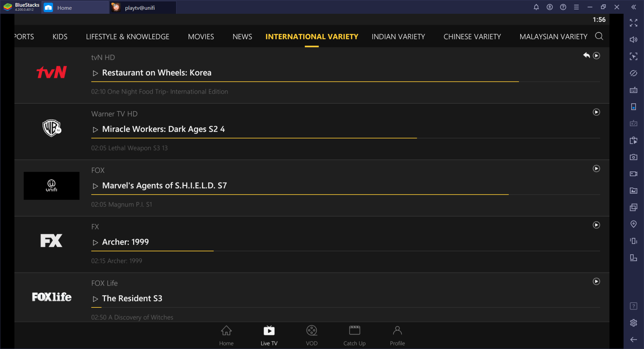Open BlueStacks media gallery icon
The height and width of the screenshot is (349, 644).
pyautogui.click(x=634, y=191)
